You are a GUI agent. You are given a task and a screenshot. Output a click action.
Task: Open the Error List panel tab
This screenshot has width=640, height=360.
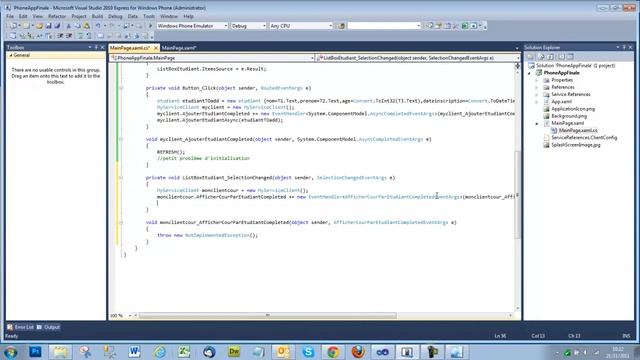point(20,327)
